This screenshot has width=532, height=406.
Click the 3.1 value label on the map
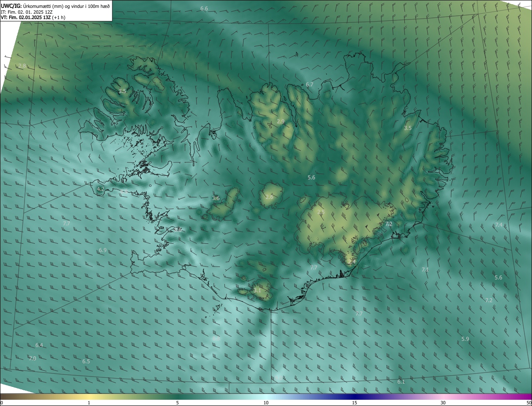[x=257, y=290]
